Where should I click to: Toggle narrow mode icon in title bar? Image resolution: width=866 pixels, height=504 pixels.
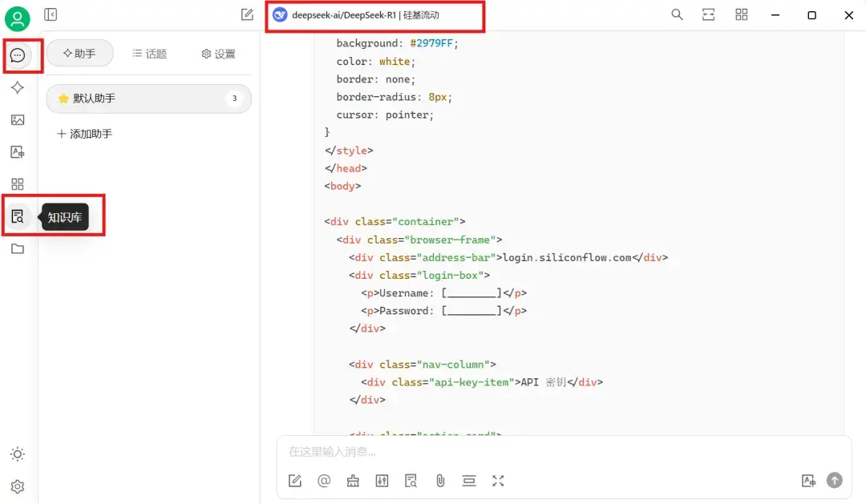click(709, 15)
